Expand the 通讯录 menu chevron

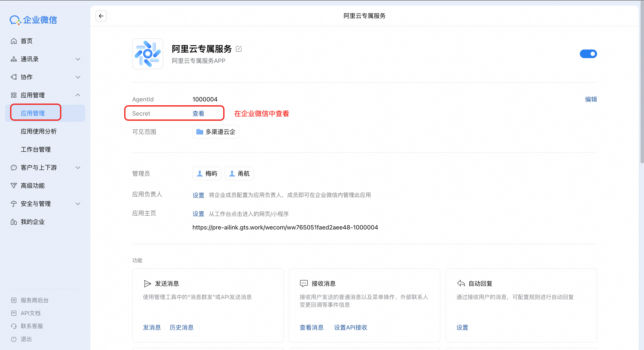click(x=78, y=59)
